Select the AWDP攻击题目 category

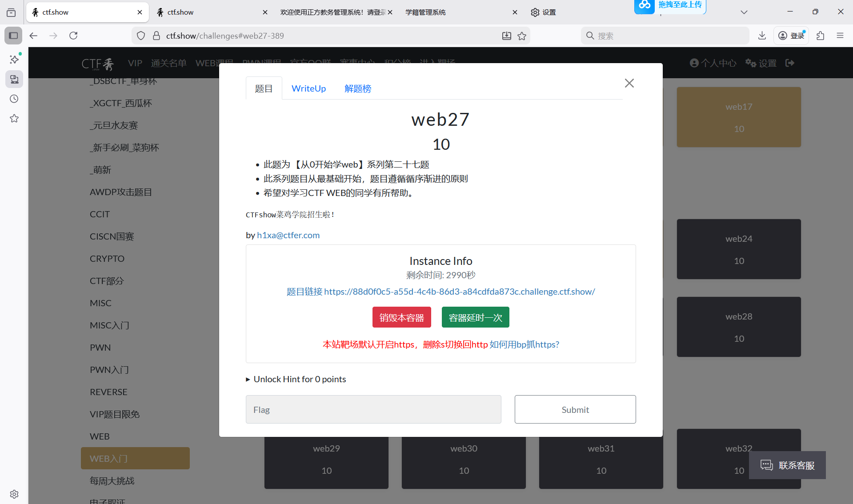pos(136,192)
